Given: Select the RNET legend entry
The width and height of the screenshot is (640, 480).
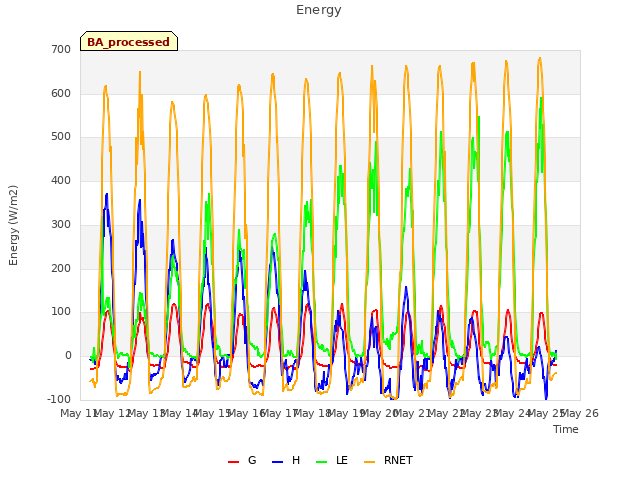Looking at the screenshot, I should click(388, 460).
